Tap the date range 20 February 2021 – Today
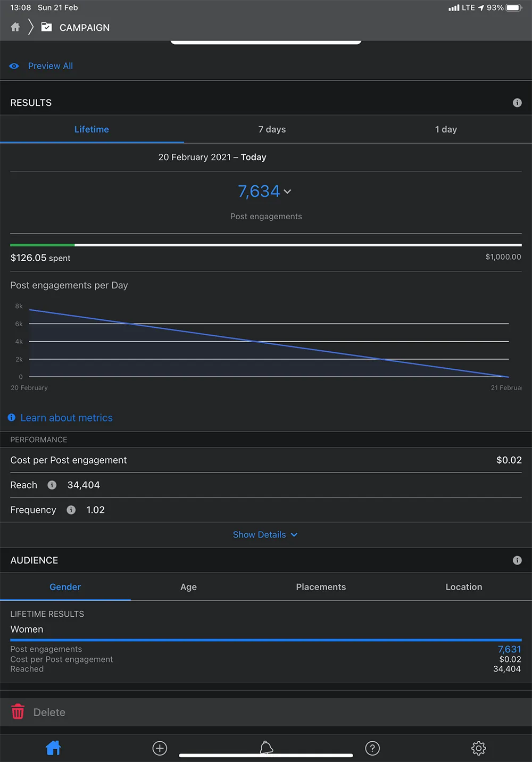Viewport: 532px width, 762px height. point(212,158)
